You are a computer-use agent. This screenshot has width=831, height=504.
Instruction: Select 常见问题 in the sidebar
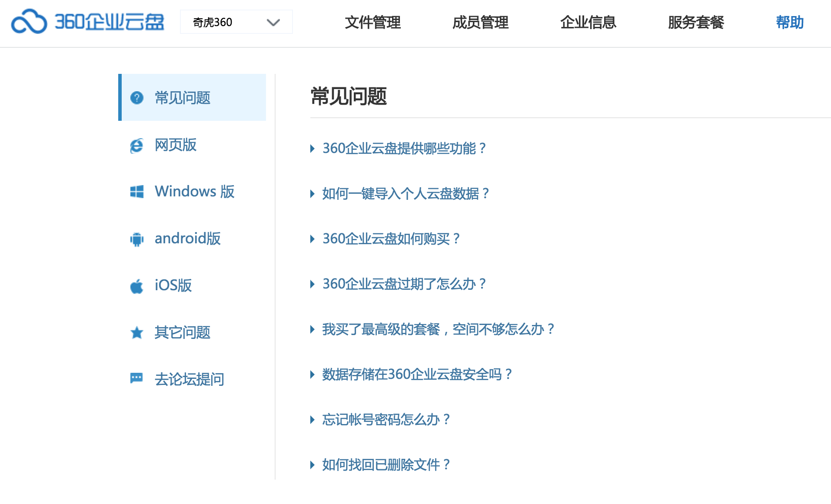192,97
